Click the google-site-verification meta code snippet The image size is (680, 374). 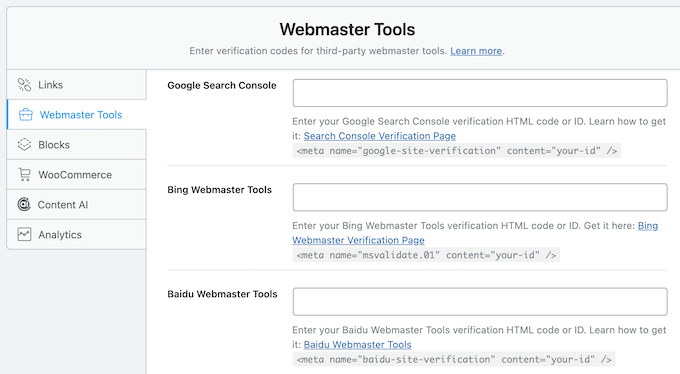pyautogui.click(x=457, y=151)
